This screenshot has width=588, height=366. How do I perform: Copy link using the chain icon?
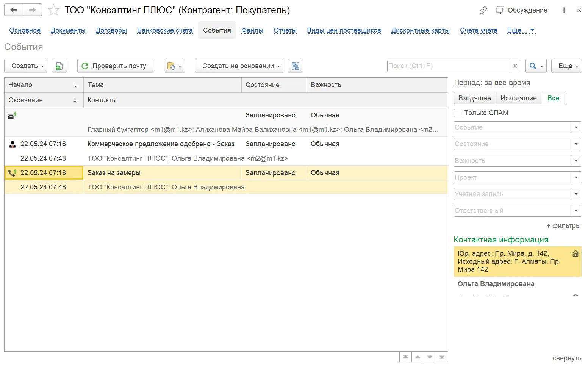(483, 10)
